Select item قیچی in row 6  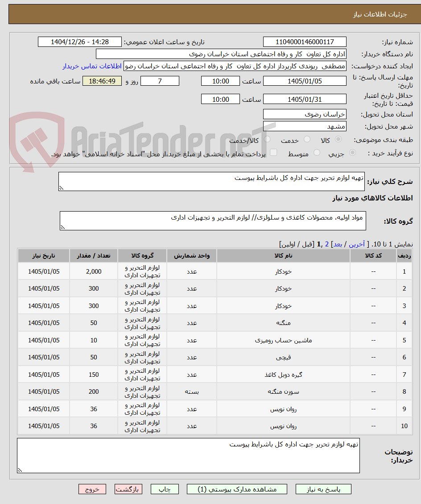point(283,357)
